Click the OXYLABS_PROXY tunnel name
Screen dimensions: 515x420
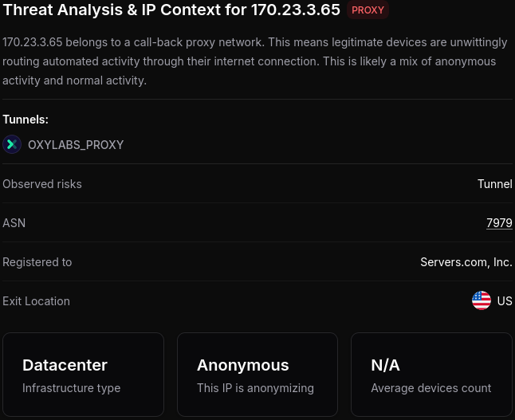[76, 145]
